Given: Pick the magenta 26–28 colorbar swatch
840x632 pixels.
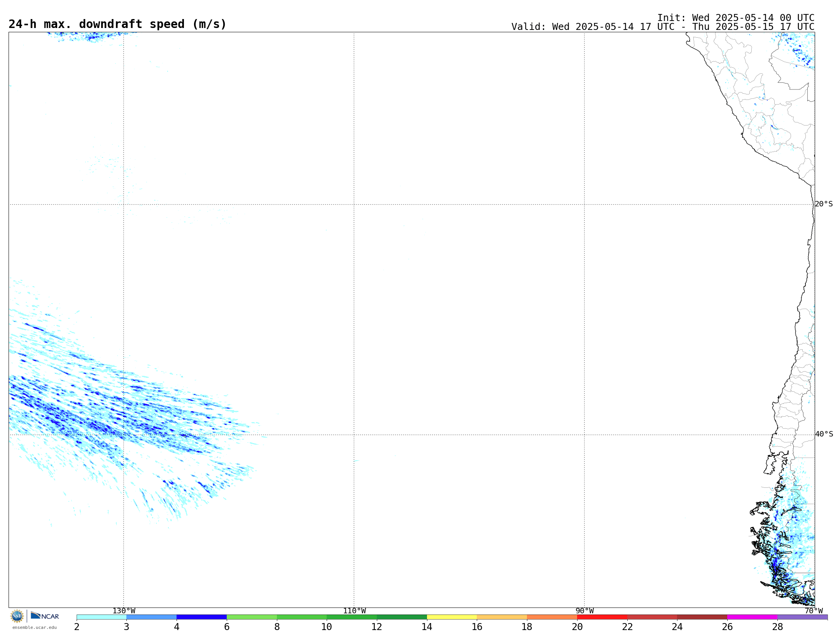Looking at the screenshot, I should (x=752, y=617).
